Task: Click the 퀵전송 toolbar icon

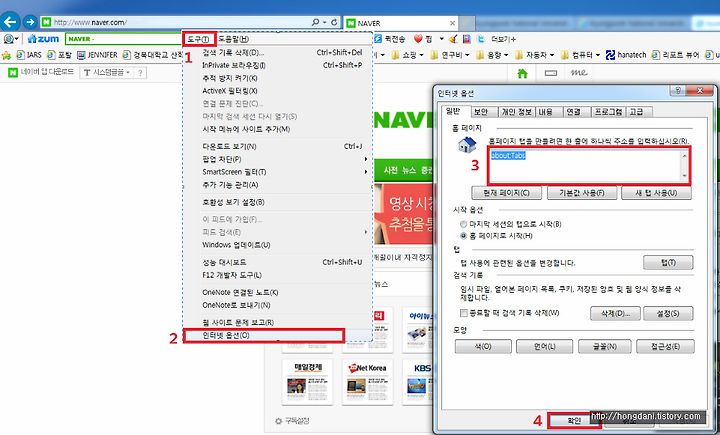Action: pyautogui.click(x=389, y=39)
